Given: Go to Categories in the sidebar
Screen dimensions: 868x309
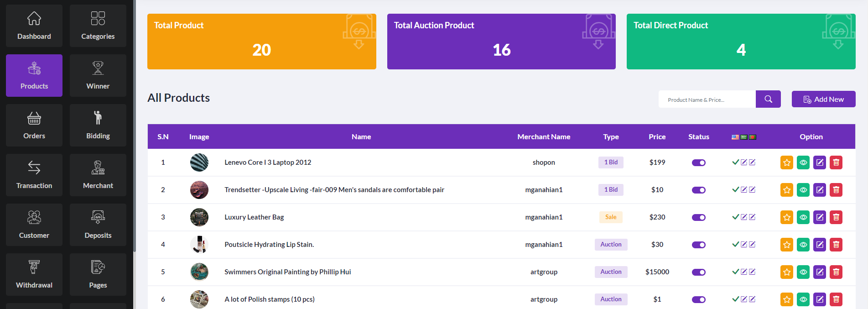Looking at the screenshot, I should click(x=98, y=26).
